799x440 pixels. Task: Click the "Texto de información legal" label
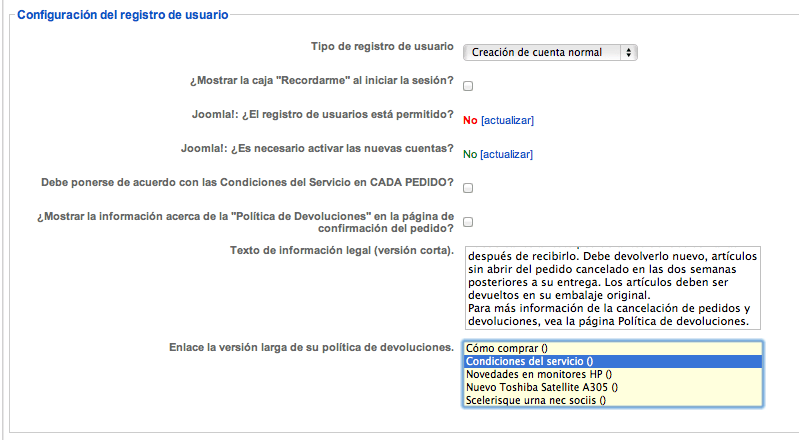(x=341, y=250)
